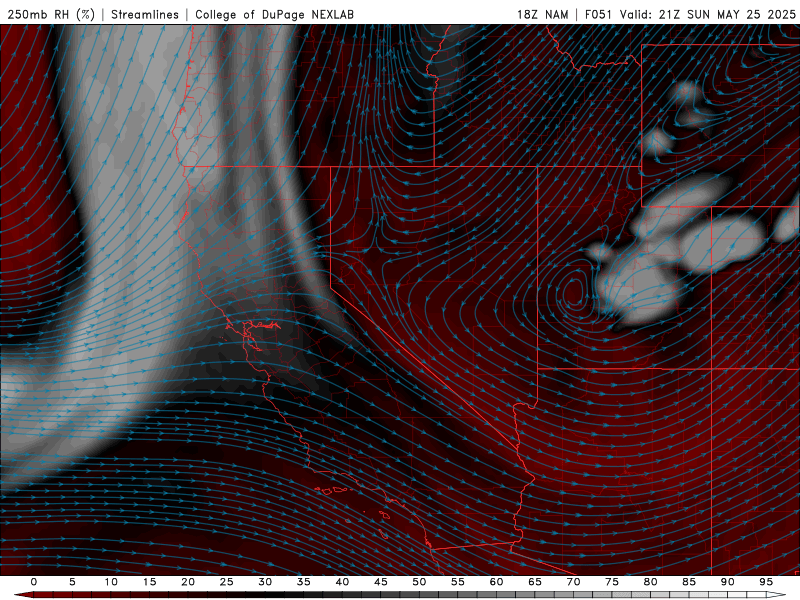
Task: Click the color bar label "15"
Action: click(x=149, y=582)
